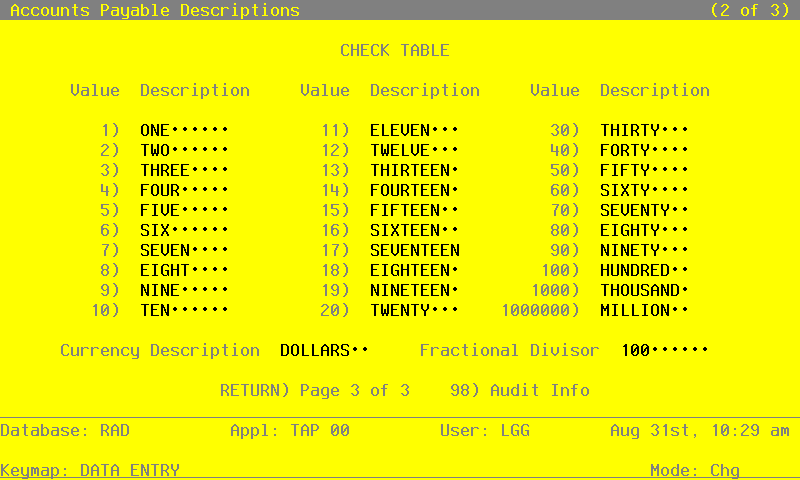Select the SIX description field
800x480 pixels.
[x=184, y=230]
